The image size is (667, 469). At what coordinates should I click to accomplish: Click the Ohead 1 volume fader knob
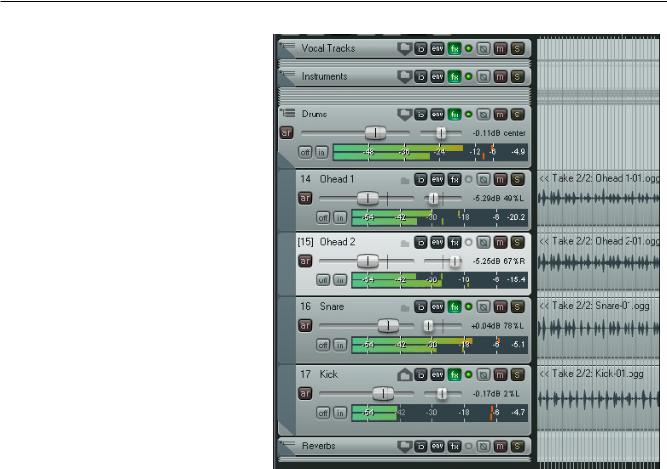click(x=368, y=198)
